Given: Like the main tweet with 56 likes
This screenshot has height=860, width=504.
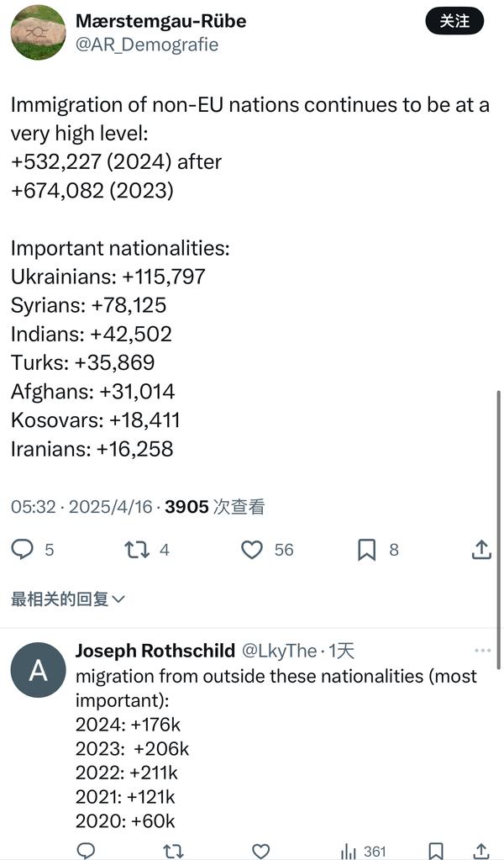Looking at the screenshot, I should [252, 550].
